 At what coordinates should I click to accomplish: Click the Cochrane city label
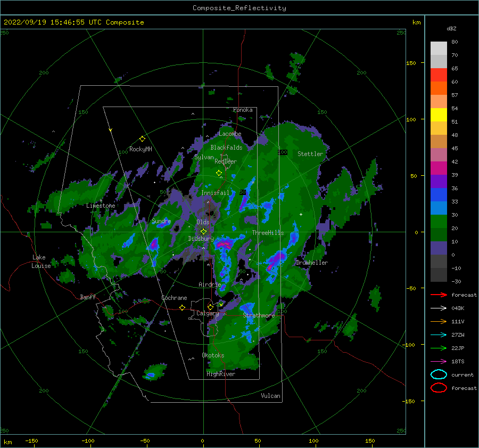coord(174,298)
